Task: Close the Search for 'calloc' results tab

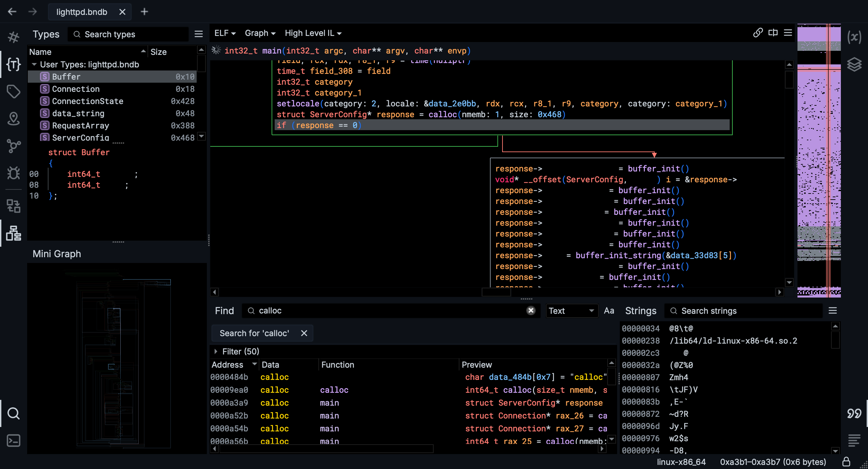Action: click(x=304, y=333)
